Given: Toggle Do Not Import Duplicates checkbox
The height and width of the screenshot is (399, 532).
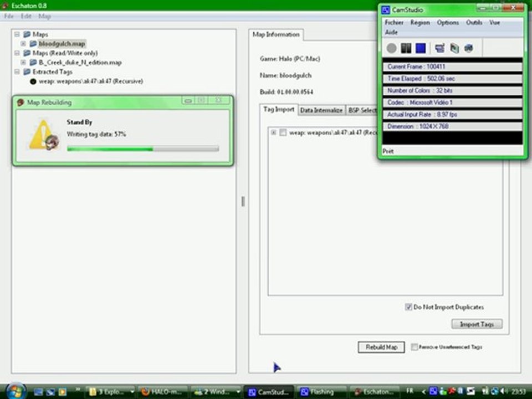Looking at the screenshot, I should [x=408, y=307].
